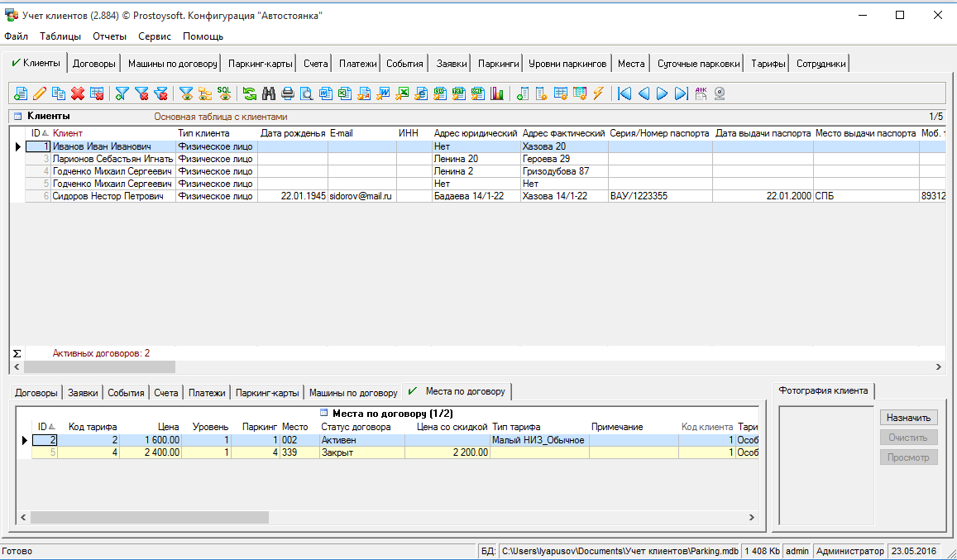This screenshot has height=560, width=957.
Task: Go to first record arrow button
Action: point(624,93)
